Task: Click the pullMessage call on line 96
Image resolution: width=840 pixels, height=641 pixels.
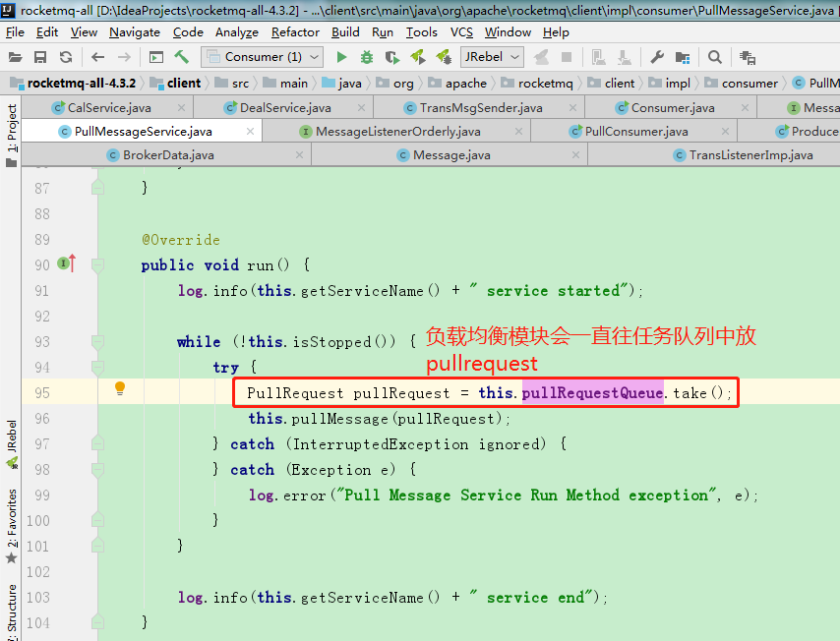Action: (x=339, y=419)
